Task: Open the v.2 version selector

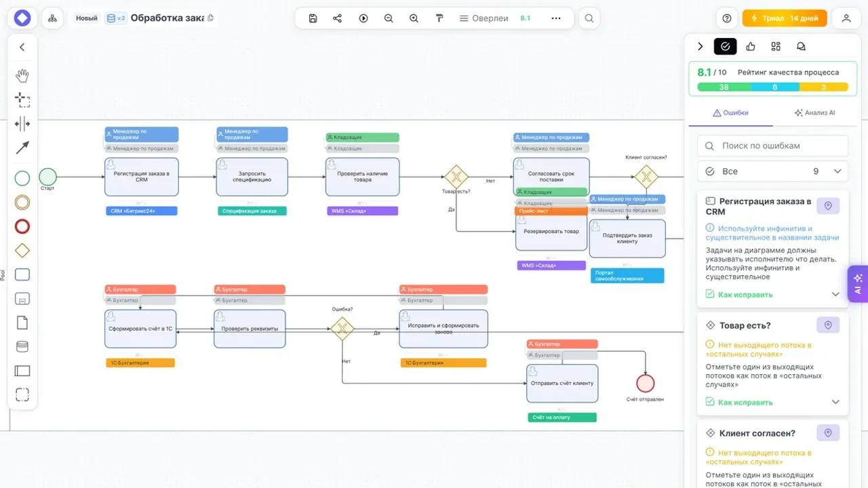Action: (x=115, y=18)
